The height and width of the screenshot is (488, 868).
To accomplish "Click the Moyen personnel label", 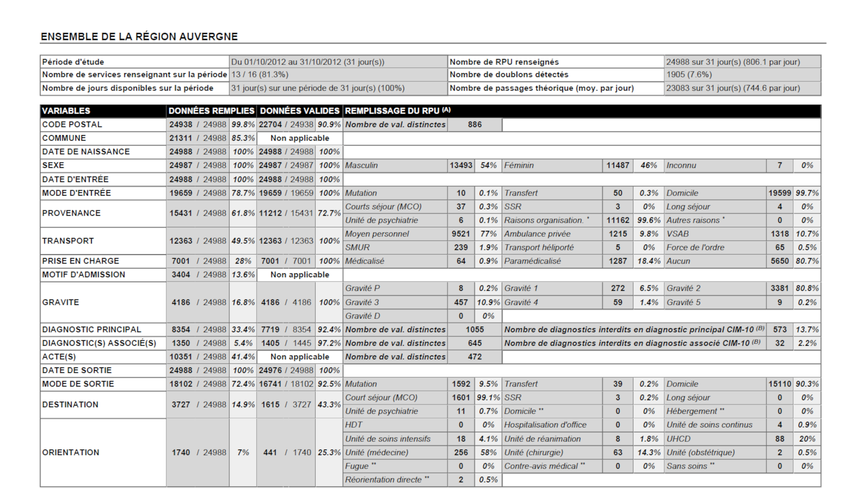I will [377, 234].
